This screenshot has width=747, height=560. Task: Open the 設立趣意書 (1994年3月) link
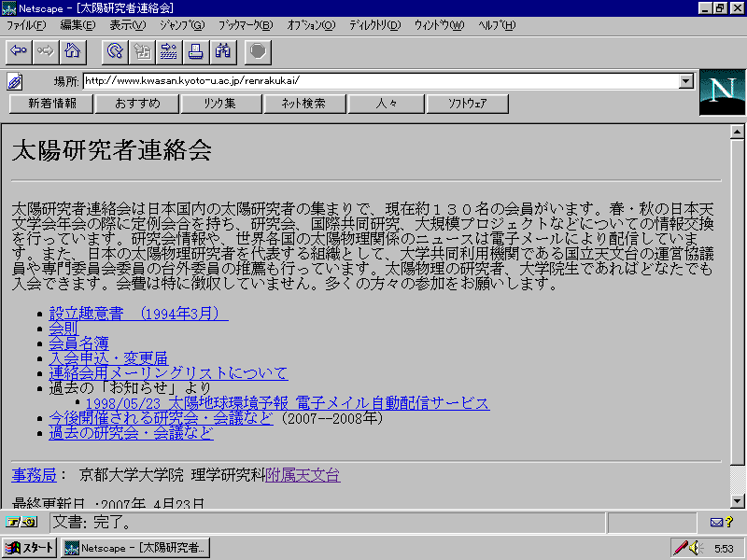tap(138, 314)
